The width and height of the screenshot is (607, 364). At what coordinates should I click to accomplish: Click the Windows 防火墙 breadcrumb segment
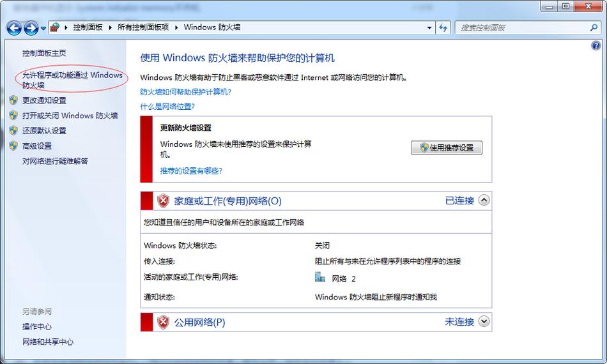click(212, 27)
